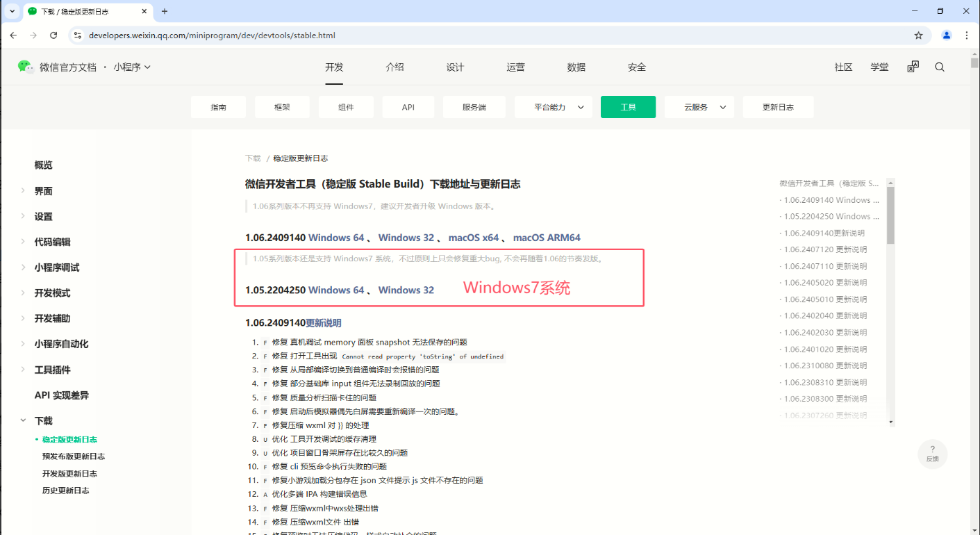Select the 框架 sub-navigation tab
Viewport: 980px width, 535px height.
pyautogui.click(x=282, y=107)
